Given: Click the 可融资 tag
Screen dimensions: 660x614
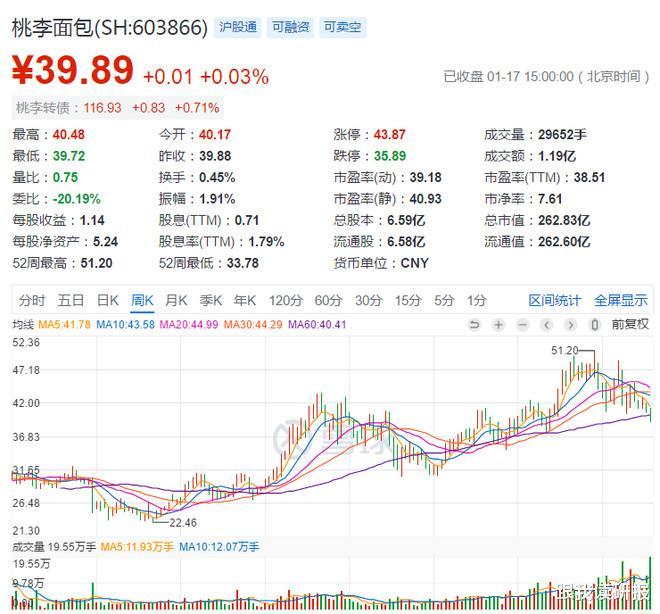Looking at the screenshot, I should [290, 27].
